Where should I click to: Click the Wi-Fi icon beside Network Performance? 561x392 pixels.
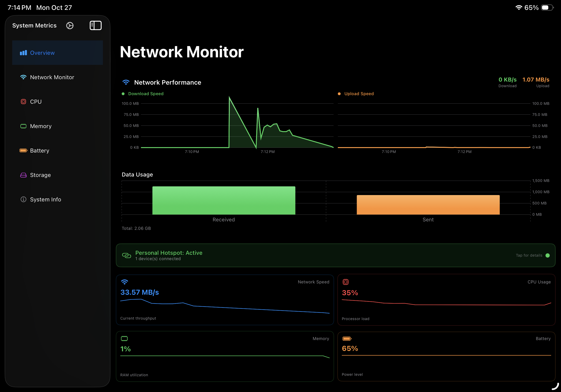pyautogui.click(x=126, y=82)
